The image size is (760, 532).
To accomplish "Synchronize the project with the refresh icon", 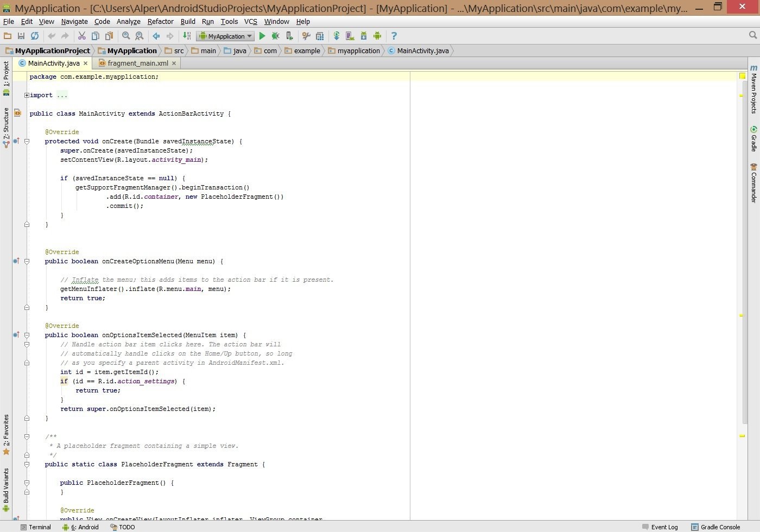I will [x=35, y=36].
